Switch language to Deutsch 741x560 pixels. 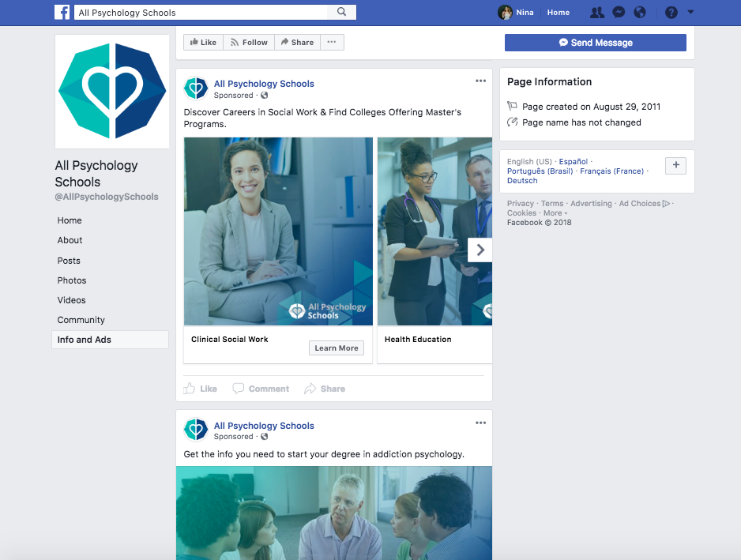coord(522,181)
